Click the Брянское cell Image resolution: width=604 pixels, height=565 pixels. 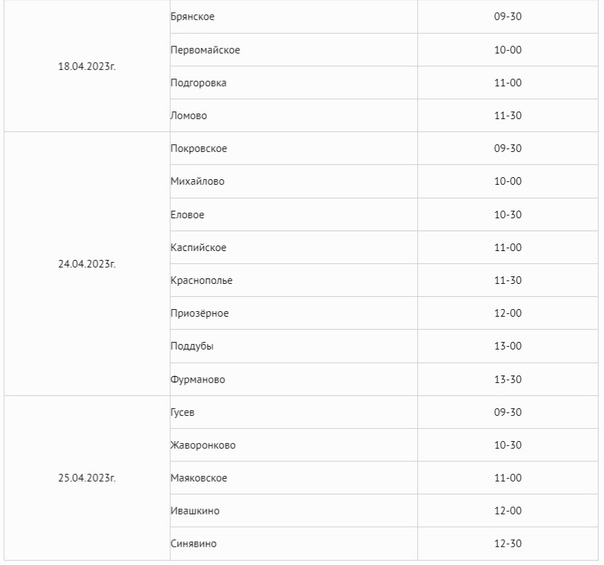click(x=193, y=17)
